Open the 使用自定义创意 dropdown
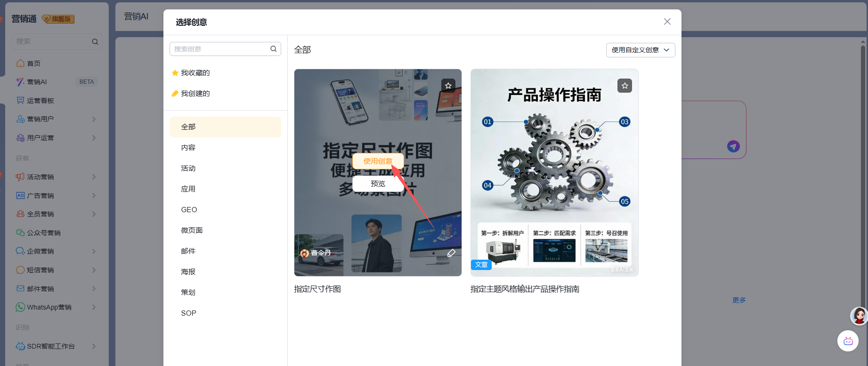868x366 pixels. pyautogui.click(x=641, y=50)
